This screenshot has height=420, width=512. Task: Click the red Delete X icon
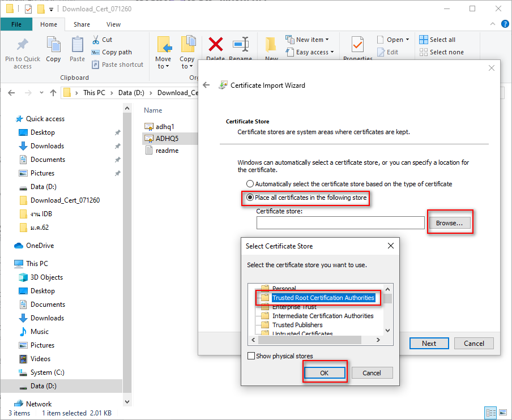click(x=216, y=44)
